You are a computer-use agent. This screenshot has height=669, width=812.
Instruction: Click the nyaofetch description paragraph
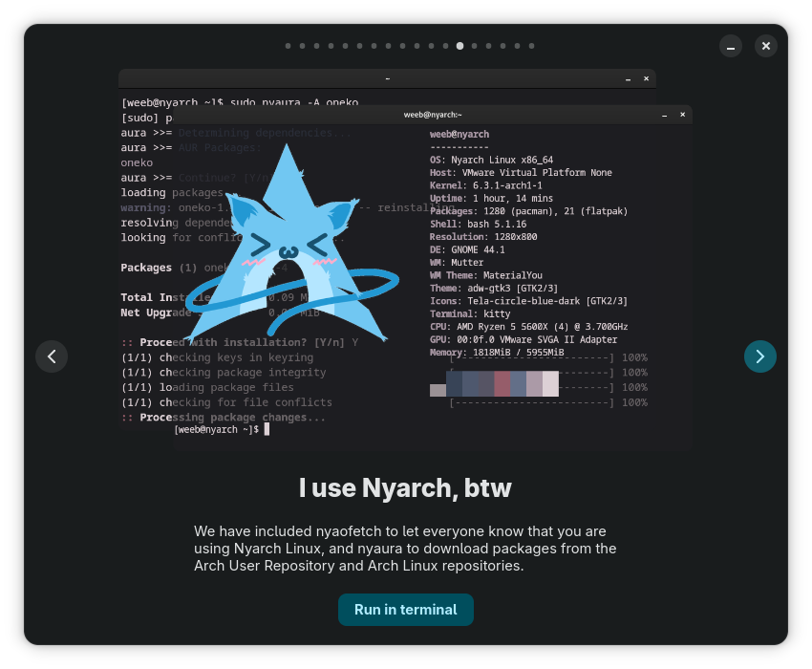(405, 549)
